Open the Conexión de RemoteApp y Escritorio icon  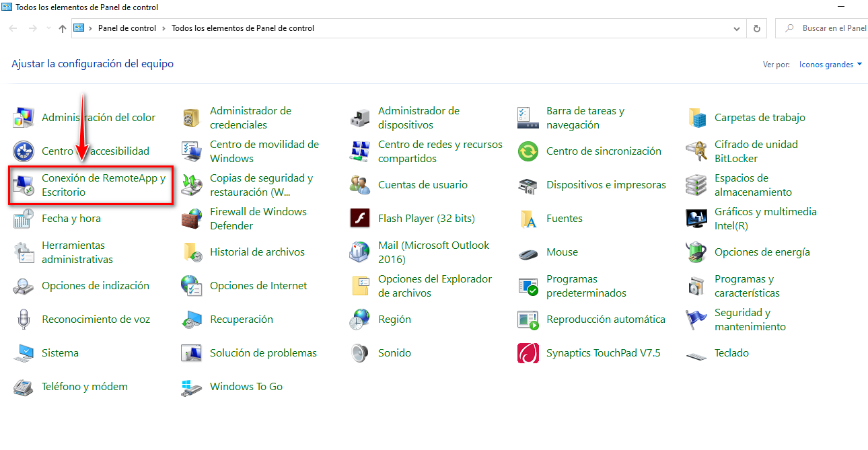click(x=24, y=185)
